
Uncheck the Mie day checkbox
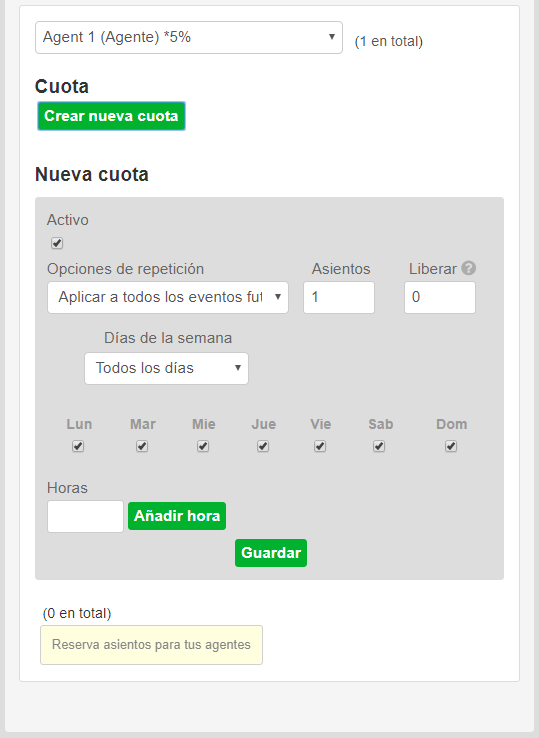[203, 446]
